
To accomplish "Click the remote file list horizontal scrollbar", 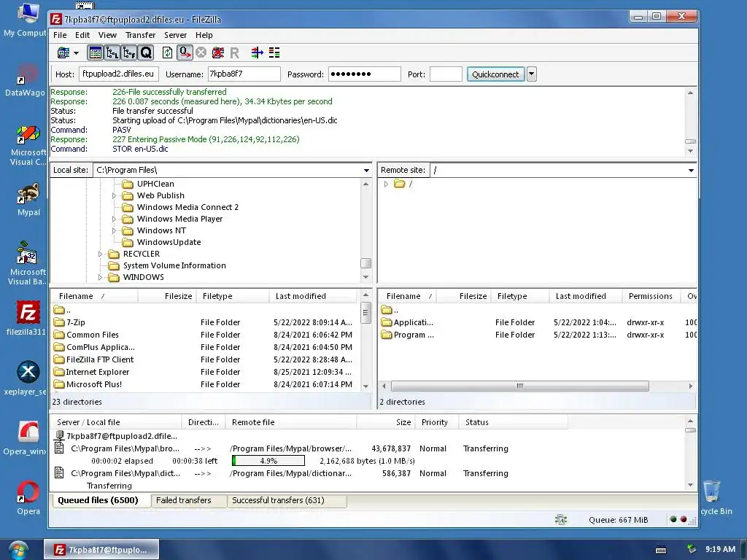I will coord(519,386).
